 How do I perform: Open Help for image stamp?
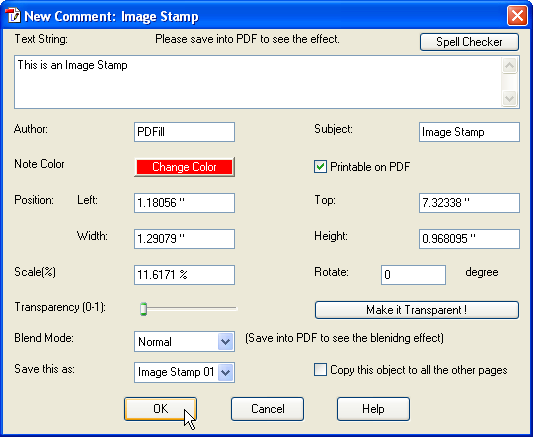click(x=373, y=409)
